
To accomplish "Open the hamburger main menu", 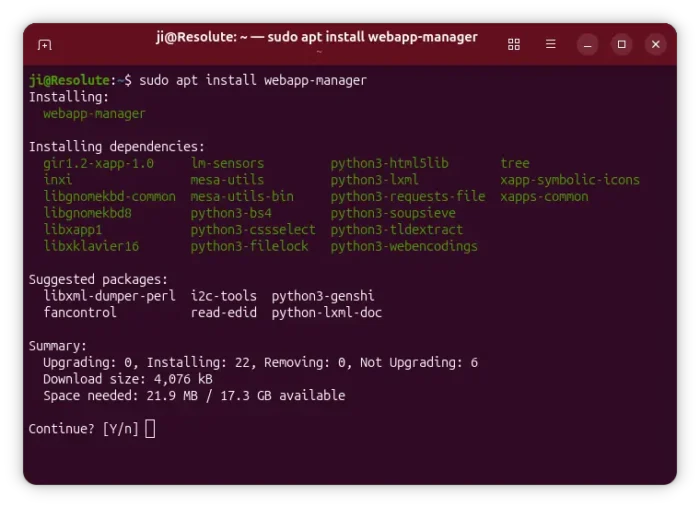I will tap(550, 44).
